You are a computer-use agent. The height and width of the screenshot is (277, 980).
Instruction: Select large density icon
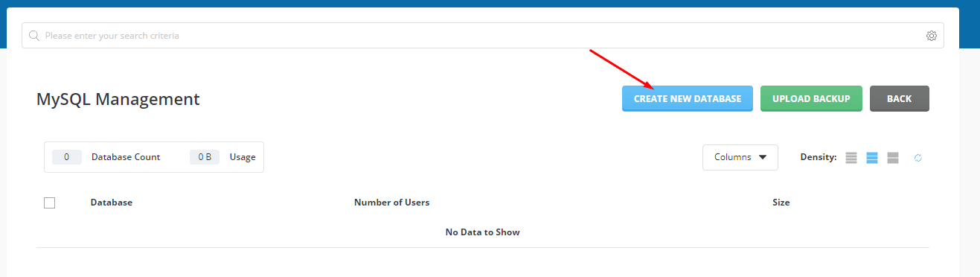pos(893,158)
